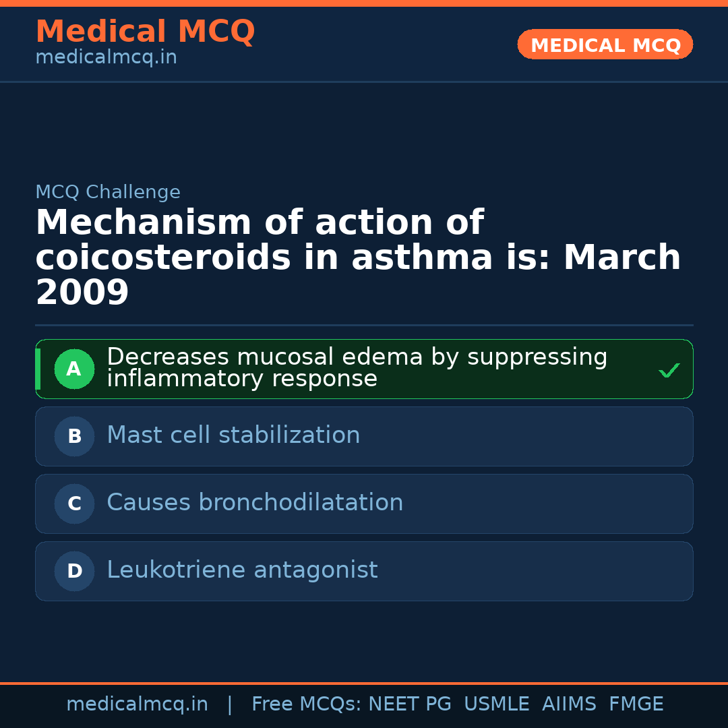Open the medicalmcq.in link in the footer

click(137, 704)
